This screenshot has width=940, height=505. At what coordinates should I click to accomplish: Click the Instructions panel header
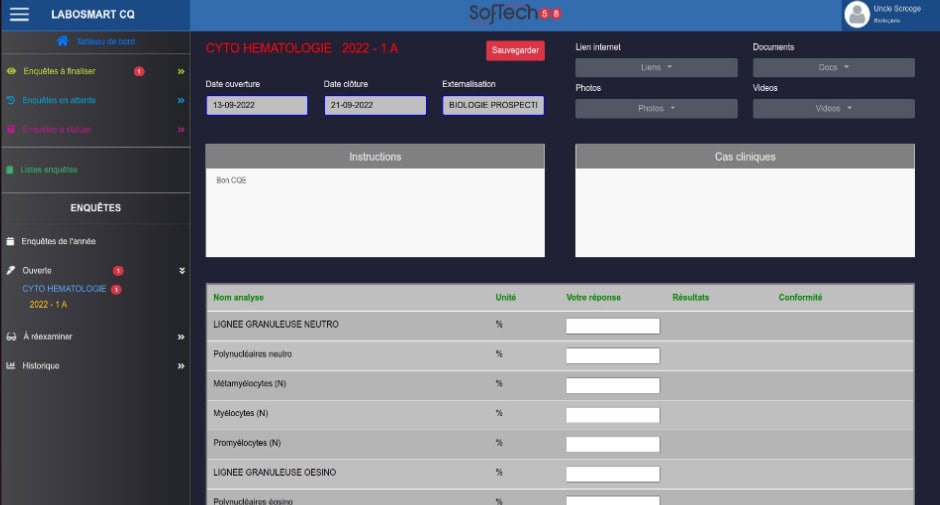click(x=375, y=157)
